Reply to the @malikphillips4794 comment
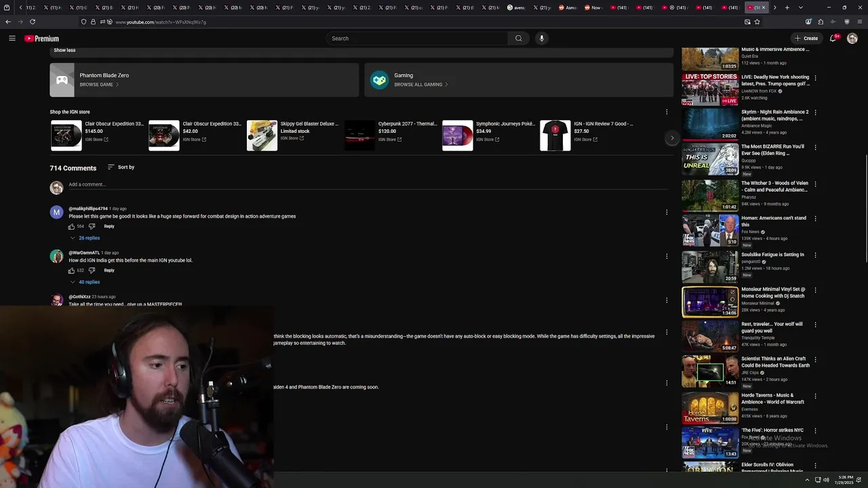Screen dimensions: 868x488 [x=109, y=226]
